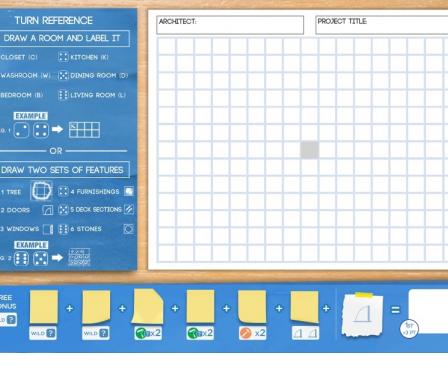Click the Kitchen dice icon
The width and height of the screenshot is (448, 368).
point(63,57)
